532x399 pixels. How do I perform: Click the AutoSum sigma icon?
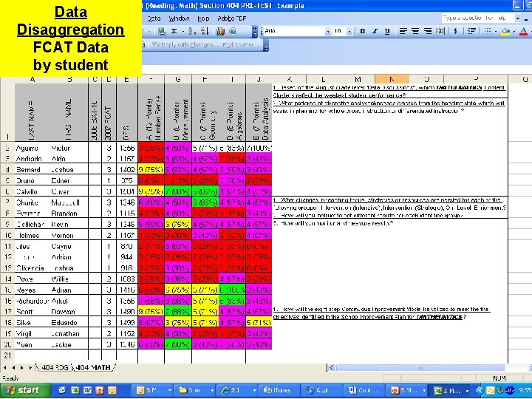point(174,31)
